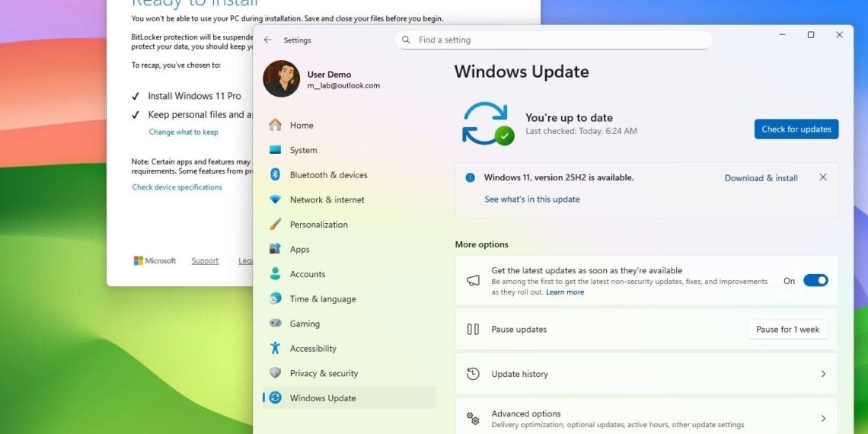Go to Accessibility settings
868x434 pixels.
[x=349, y=348]
